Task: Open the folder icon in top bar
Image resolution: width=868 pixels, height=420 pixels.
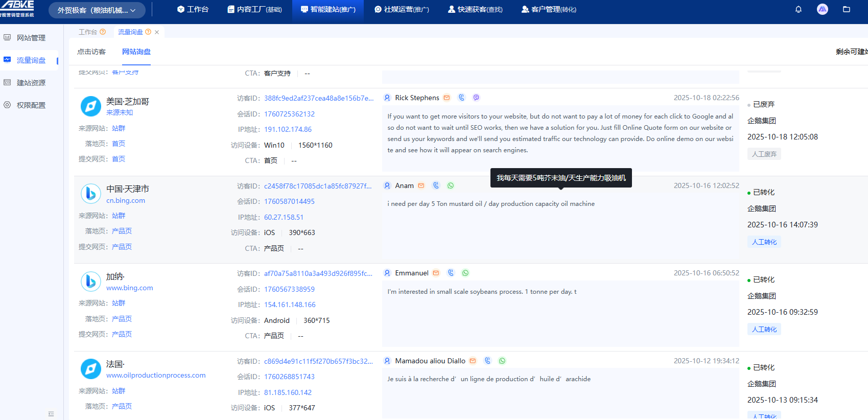Action: (847, 9)
